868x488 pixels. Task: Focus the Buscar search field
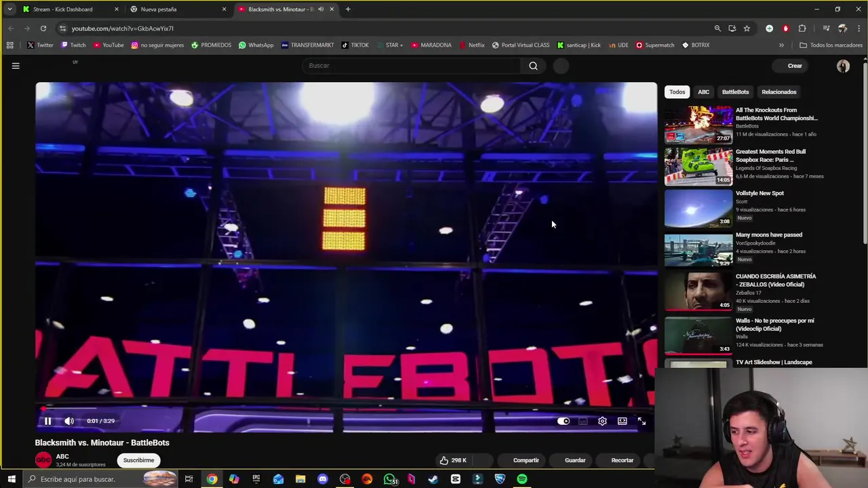[412, 66]
